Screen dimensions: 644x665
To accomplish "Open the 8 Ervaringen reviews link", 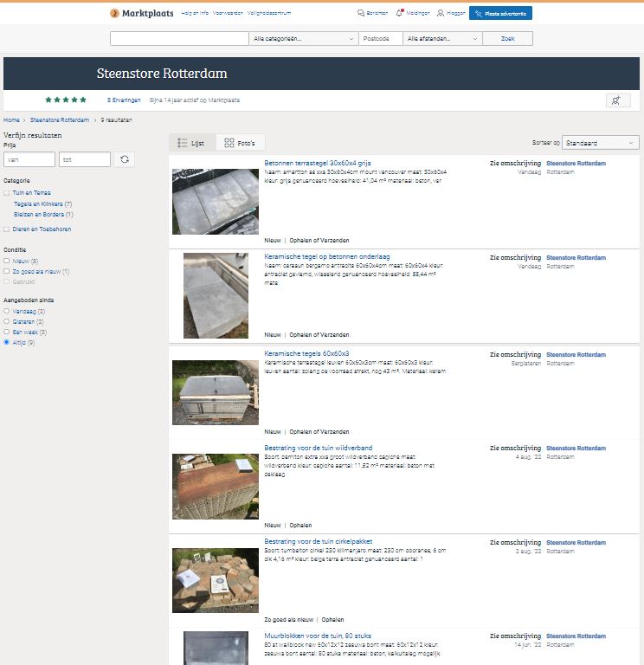I will point(124,100).
